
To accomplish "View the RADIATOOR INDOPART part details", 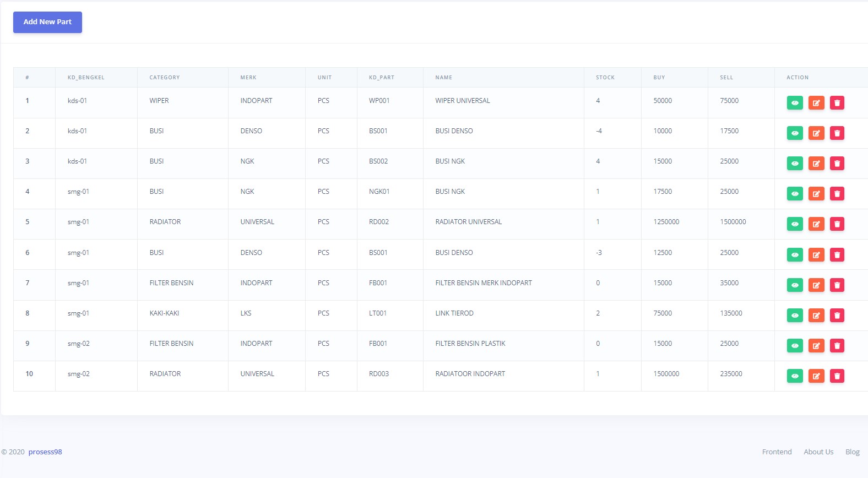I will point(795,376).
